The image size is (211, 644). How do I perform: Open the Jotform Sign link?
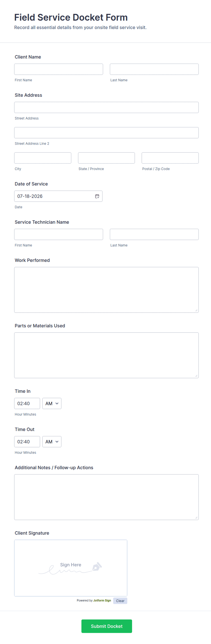(102, 601)
